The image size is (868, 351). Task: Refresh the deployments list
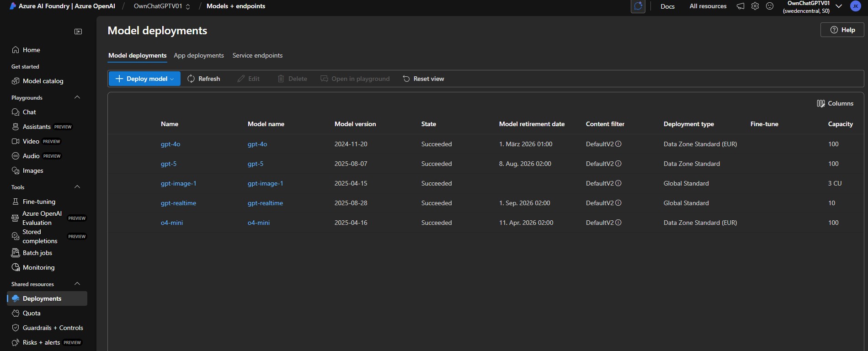click(204, 79)
